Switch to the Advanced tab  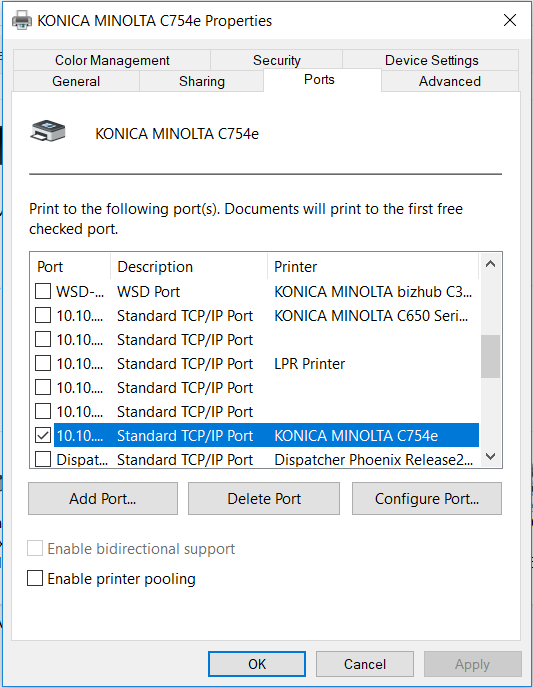450,81
